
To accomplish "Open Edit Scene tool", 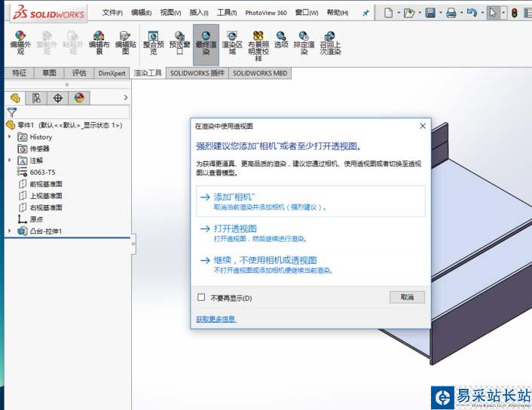I will [99, 43].
